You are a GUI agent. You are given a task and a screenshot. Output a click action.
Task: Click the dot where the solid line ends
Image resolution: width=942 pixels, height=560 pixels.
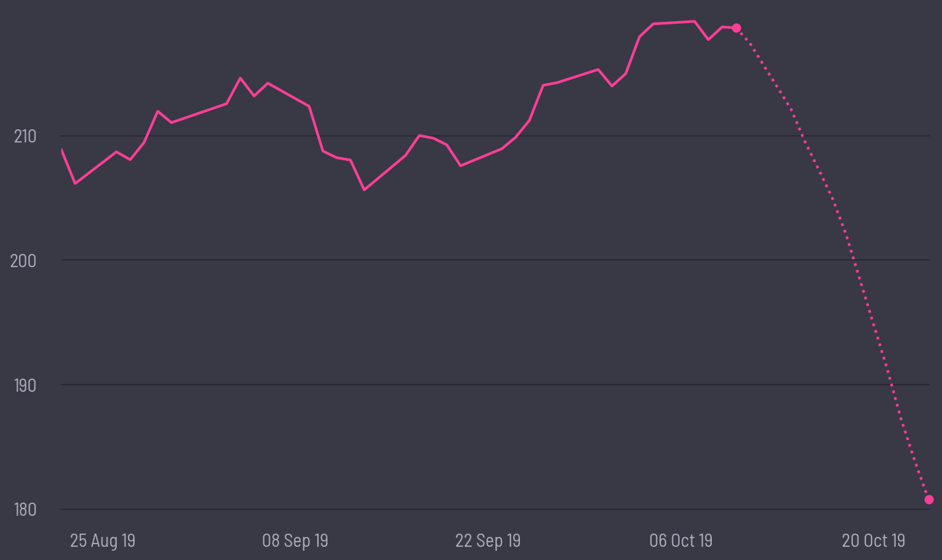point(736,28)
